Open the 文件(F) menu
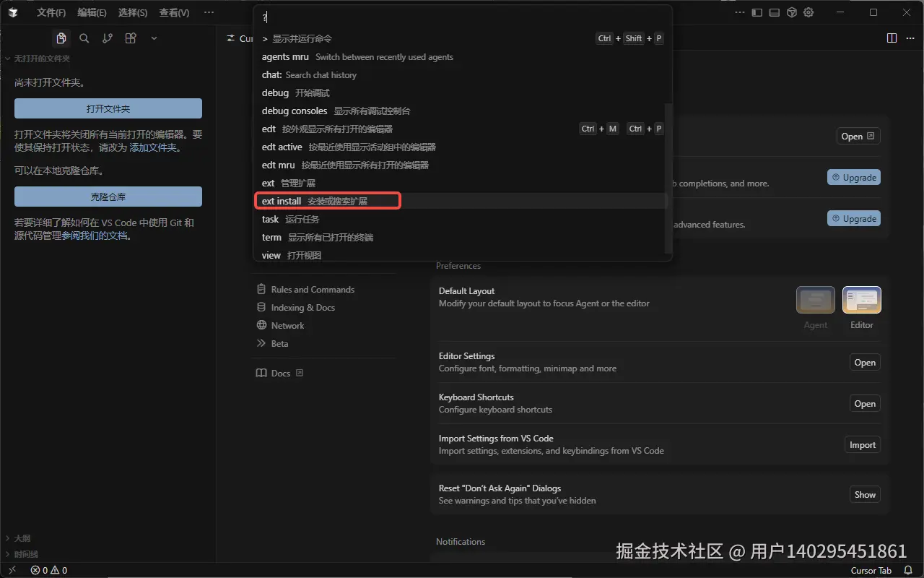 (50, 12)
